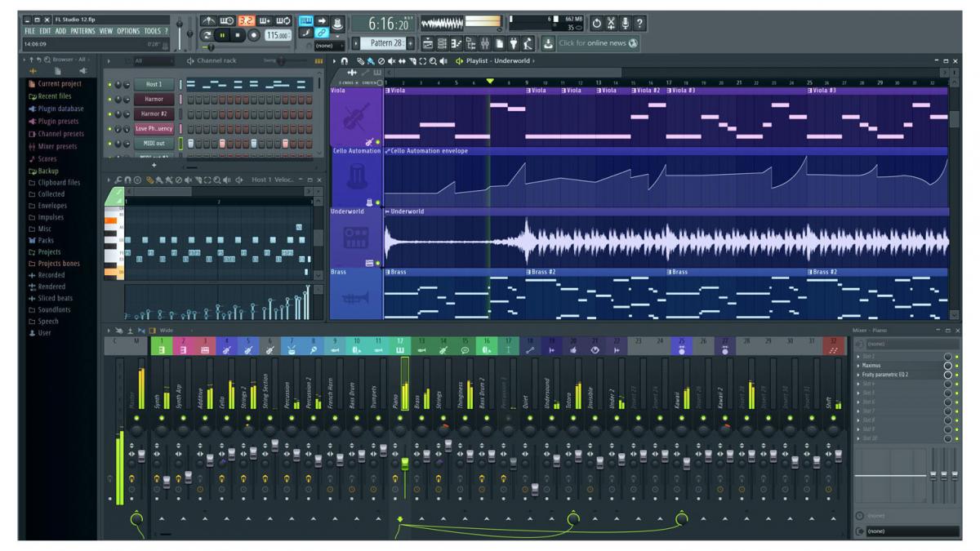Click the metronome icon in transport toolbar
This screenshot has height=551, width=980.
click(207, 21)
